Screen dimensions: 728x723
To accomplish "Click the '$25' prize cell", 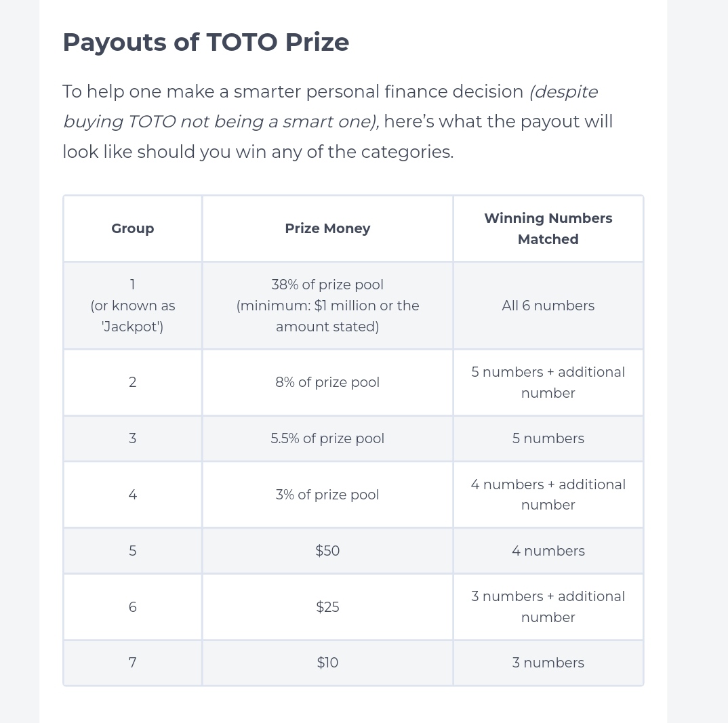I will (327, 607).
